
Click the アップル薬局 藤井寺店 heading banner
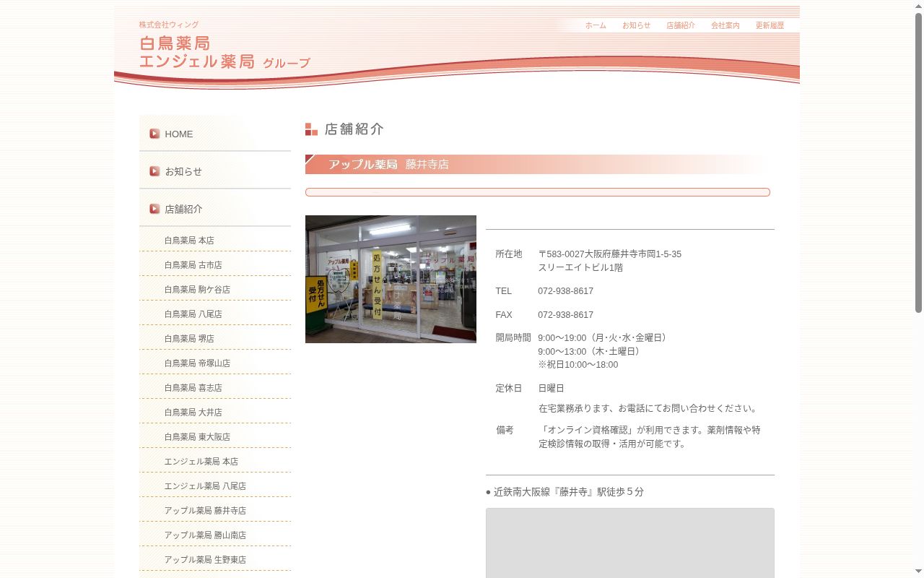coord(538,164)
